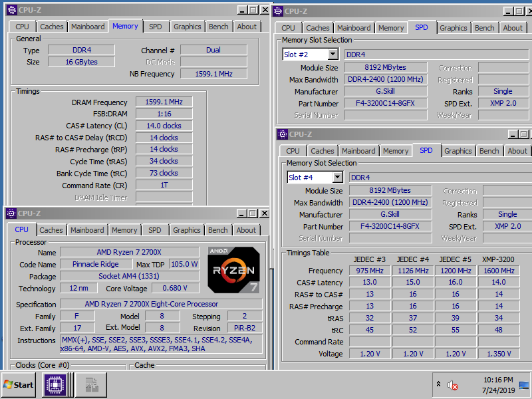Image resolution: width=532 pixels, height=399 pixels.
Task: Click the Ryzen 7 logo image
Action: [x=234, y=270]
